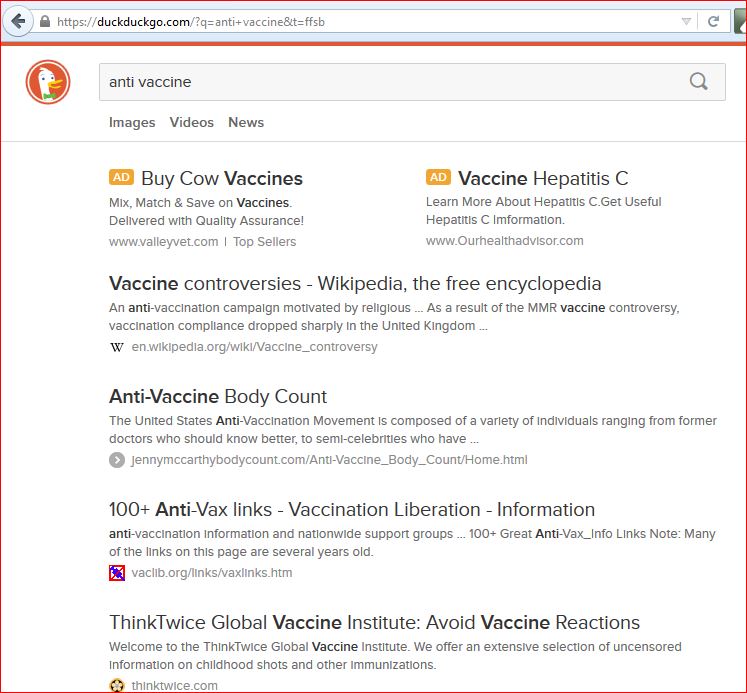
Task: Click the padlock site security icon
Action: tap(45, 21)
